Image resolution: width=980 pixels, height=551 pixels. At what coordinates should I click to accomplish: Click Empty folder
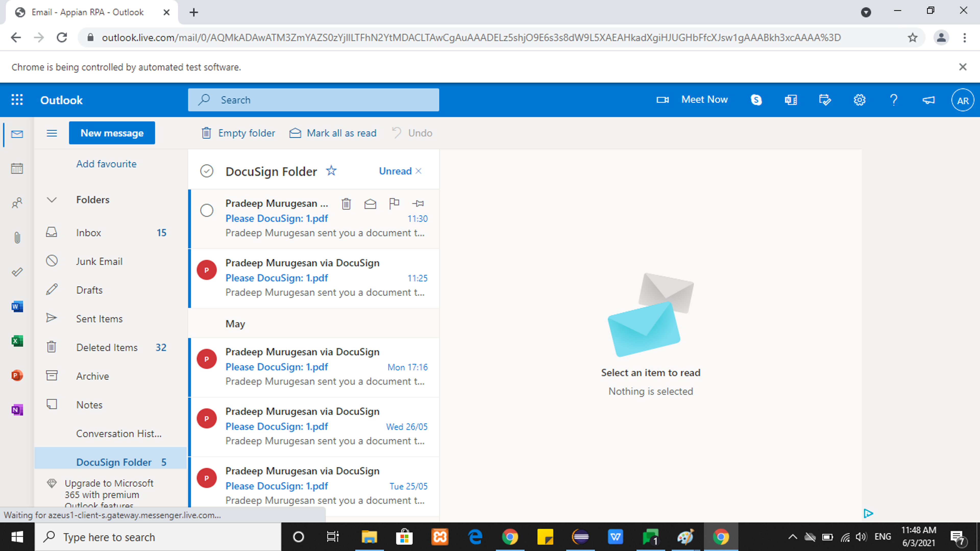(x=238, y=133)
